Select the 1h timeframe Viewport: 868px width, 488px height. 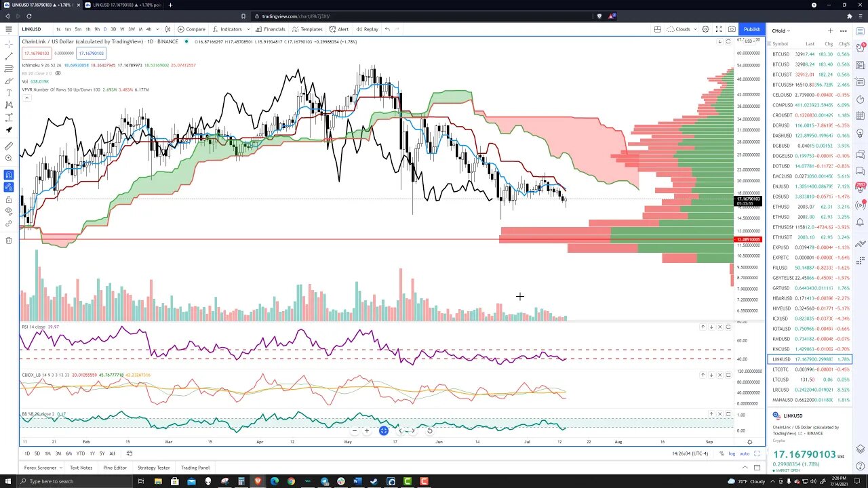coord(87,29)
